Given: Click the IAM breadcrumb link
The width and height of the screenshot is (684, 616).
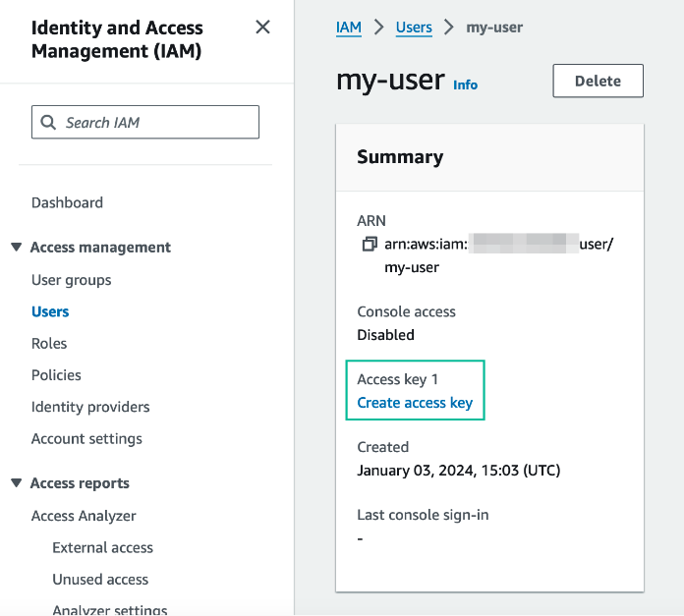Looking at the screenshot, I should (x=348, y=28).
